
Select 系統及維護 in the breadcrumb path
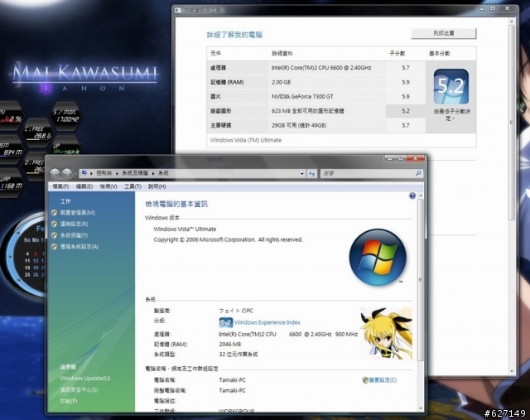(x=135, y=173)
